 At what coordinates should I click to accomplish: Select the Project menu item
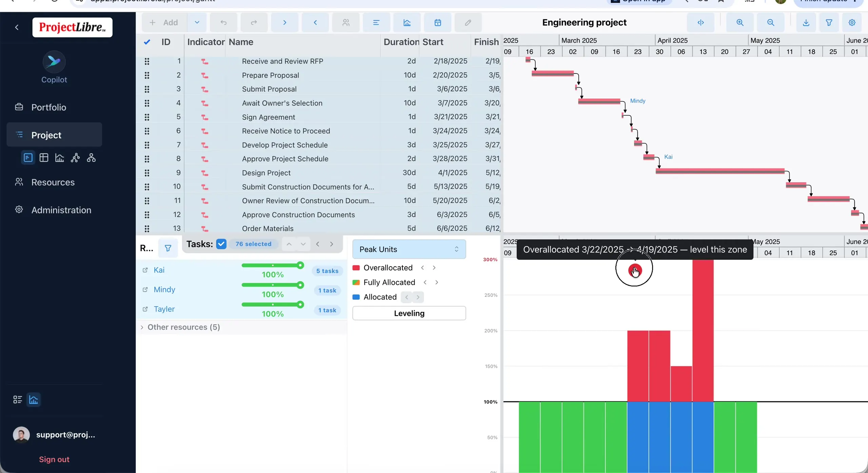[x=54, y=135]
